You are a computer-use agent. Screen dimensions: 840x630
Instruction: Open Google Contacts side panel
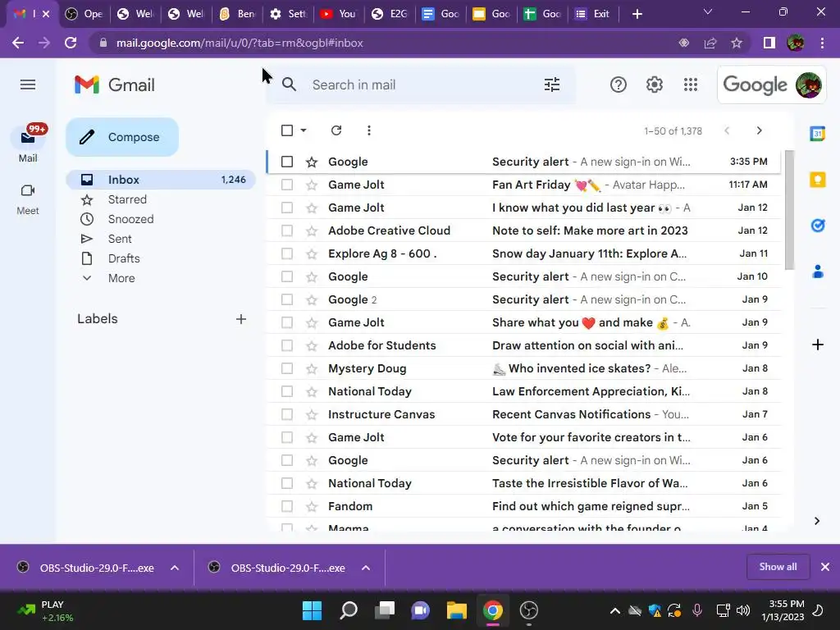pos(818,272)
